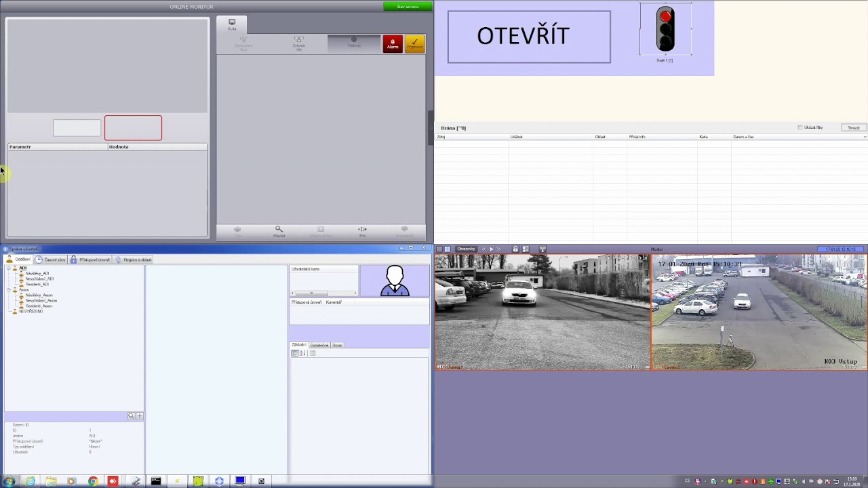
Task: Open the Windows Start menu
Action: [9, 481]
